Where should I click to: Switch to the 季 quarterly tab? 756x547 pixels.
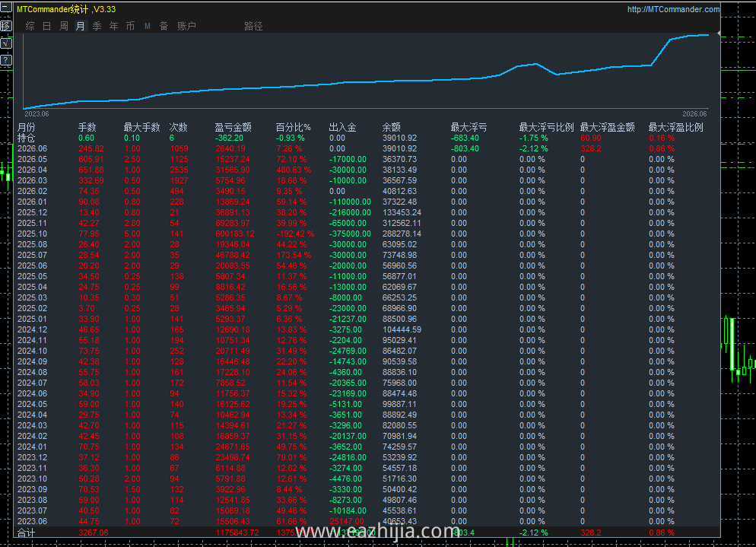(97, 26)
